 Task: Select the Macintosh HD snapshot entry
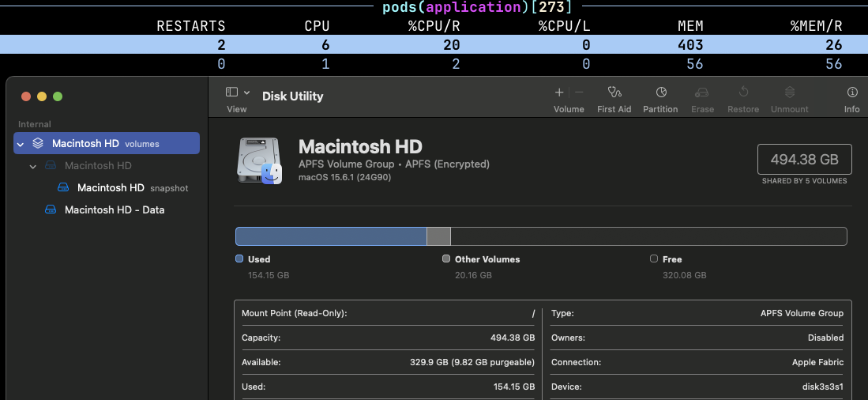click(133, 188)
